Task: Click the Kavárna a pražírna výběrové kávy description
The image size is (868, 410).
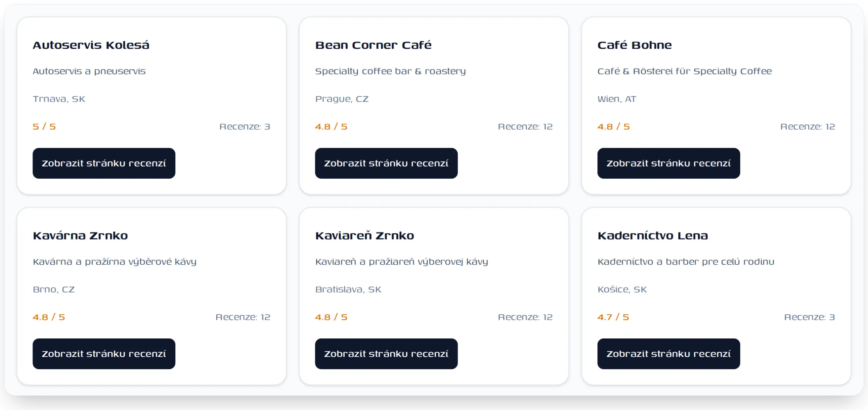Action: (x=115, y=262)
